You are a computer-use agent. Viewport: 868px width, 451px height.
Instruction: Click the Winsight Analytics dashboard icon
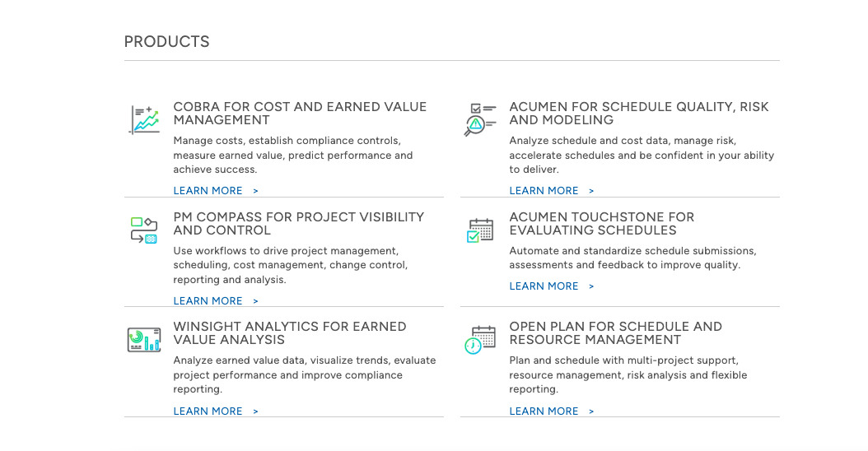tap(144, 339)
